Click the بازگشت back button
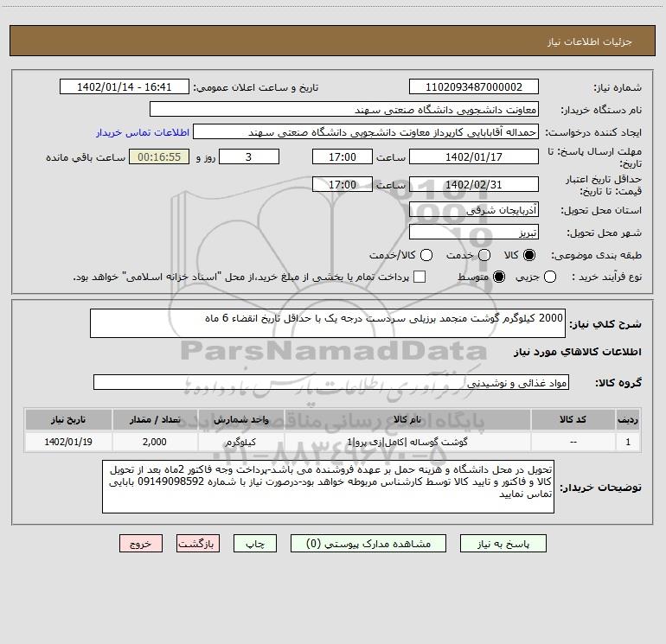 198,544
